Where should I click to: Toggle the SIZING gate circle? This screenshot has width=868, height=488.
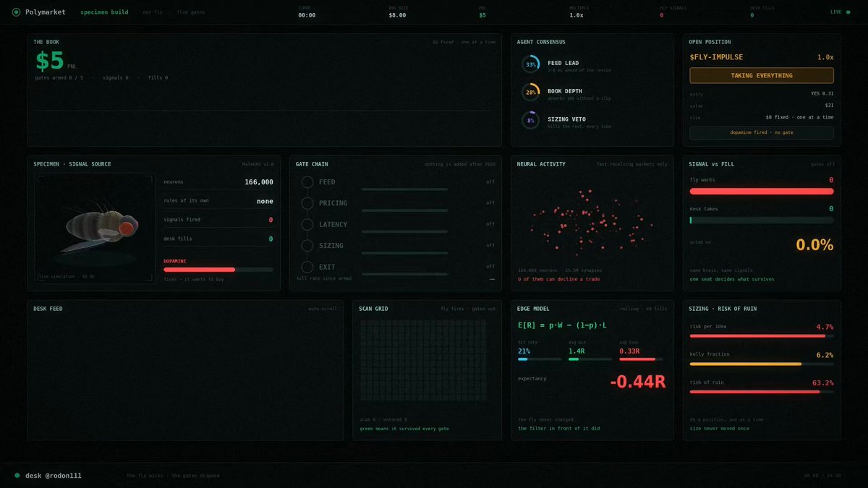(307, 246)
